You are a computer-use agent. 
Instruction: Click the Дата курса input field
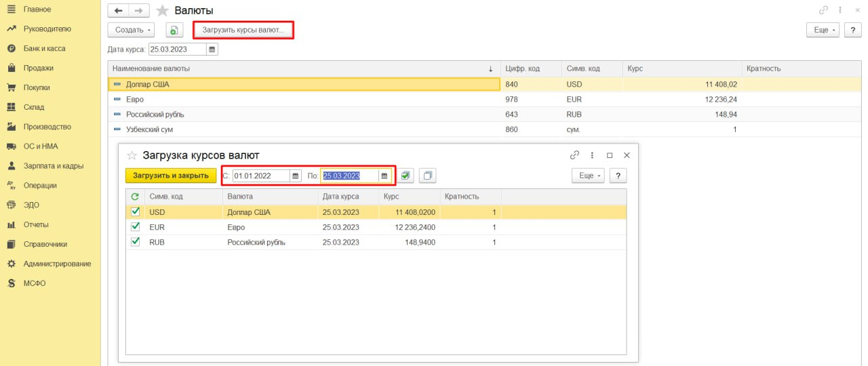[x=178, y=49]
